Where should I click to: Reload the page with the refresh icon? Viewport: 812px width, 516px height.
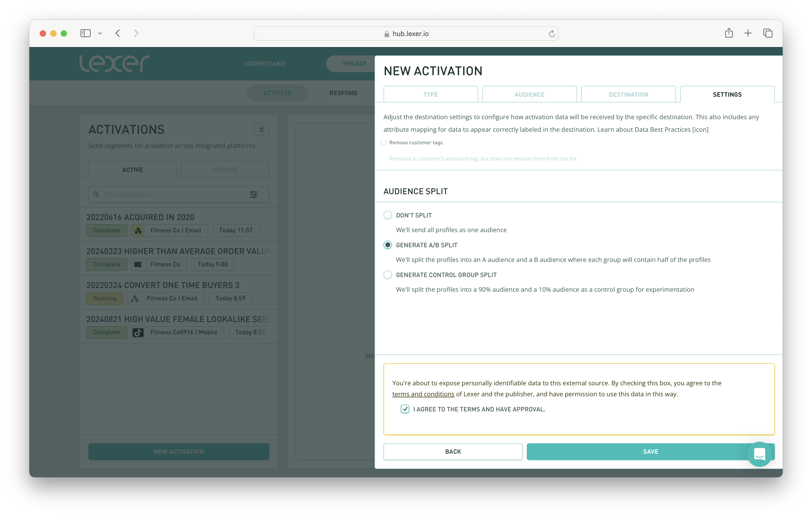[x=552, y=34]
